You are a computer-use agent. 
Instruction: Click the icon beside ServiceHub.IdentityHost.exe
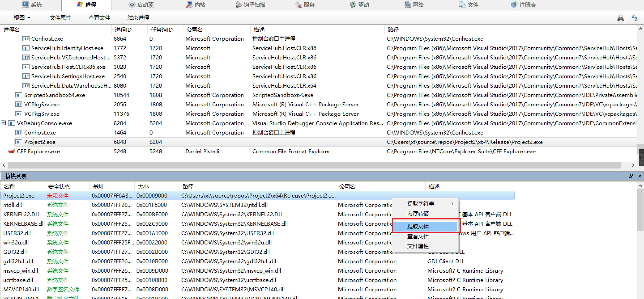point(26,48)
